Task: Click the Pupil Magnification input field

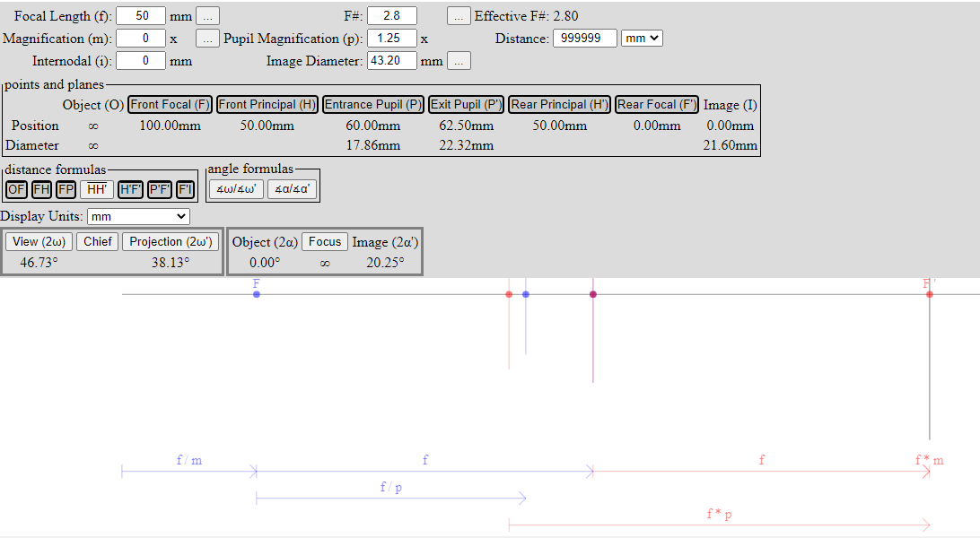Action: [391, 39]
